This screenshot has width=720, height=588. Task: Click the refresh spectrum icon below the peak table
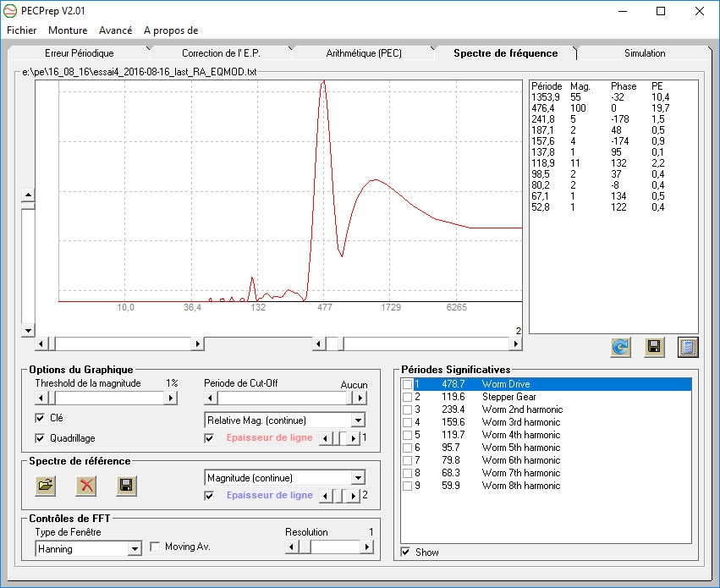click(x=621, y=347)
